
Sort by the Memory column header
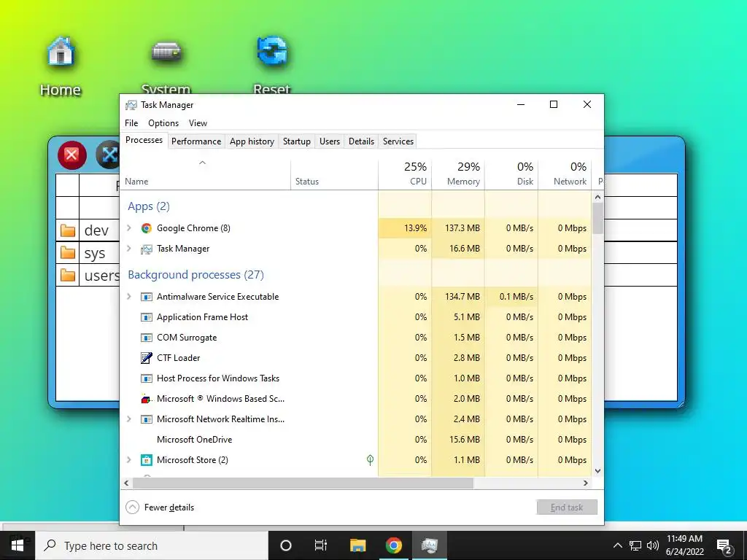click(x=458, y=174)
